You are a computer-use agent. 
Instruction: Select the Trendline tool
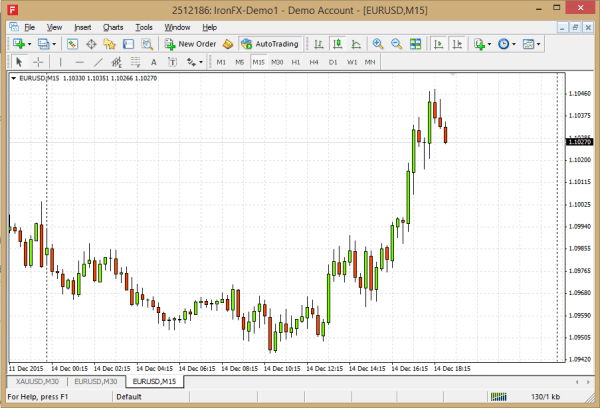98,62
